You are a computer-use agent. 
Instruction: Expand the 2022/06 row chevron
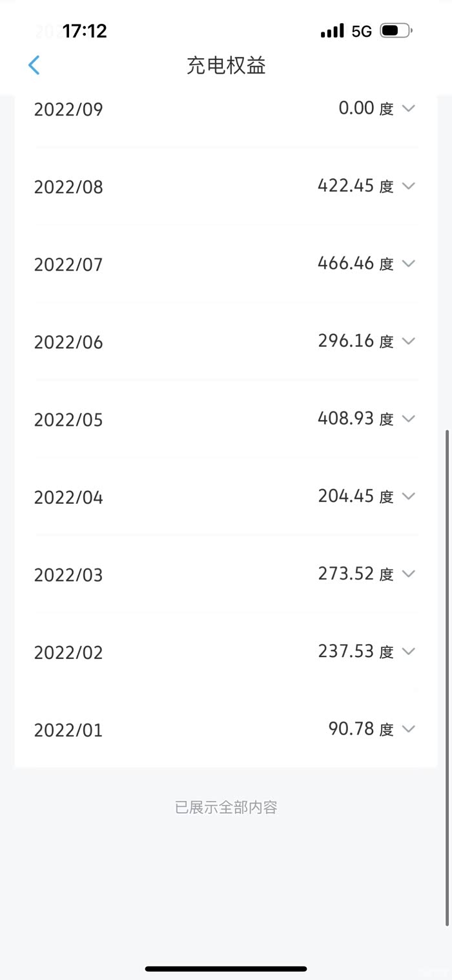408,341
